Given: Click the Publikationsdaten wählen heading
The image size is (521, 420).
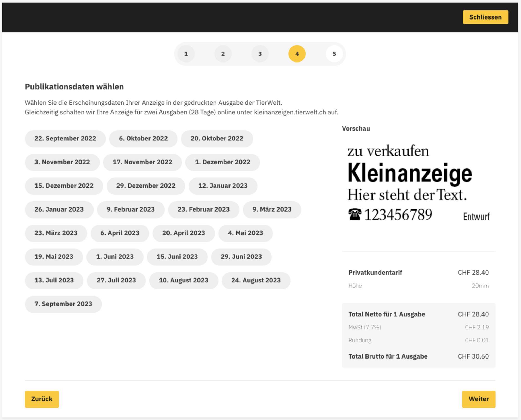Looking at the screenshot, I should pyautogui.click(x=74, y=87).
